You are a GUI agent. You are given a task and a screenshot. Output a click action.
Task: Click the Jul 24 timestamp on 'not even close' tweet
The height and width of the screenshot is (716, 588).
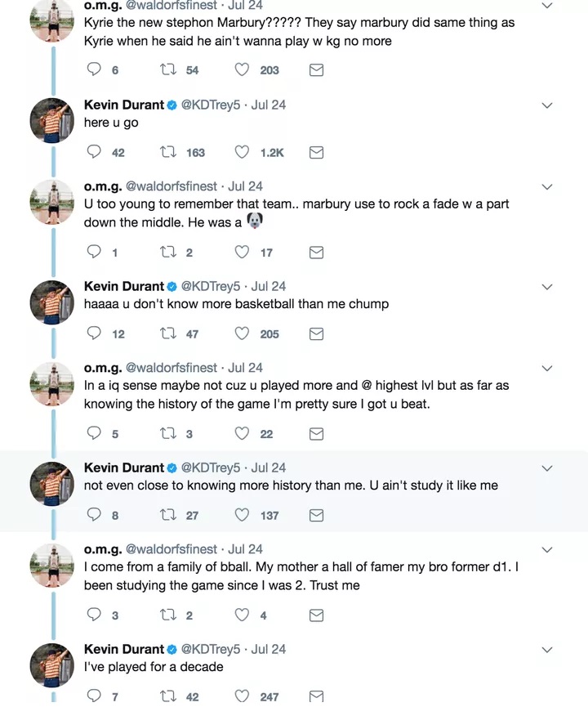[269, 468]
